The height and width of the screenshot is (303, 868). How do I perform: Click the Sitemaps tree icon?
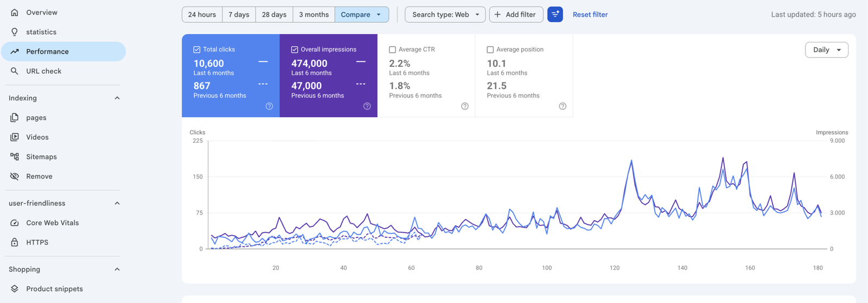(15, 157)
